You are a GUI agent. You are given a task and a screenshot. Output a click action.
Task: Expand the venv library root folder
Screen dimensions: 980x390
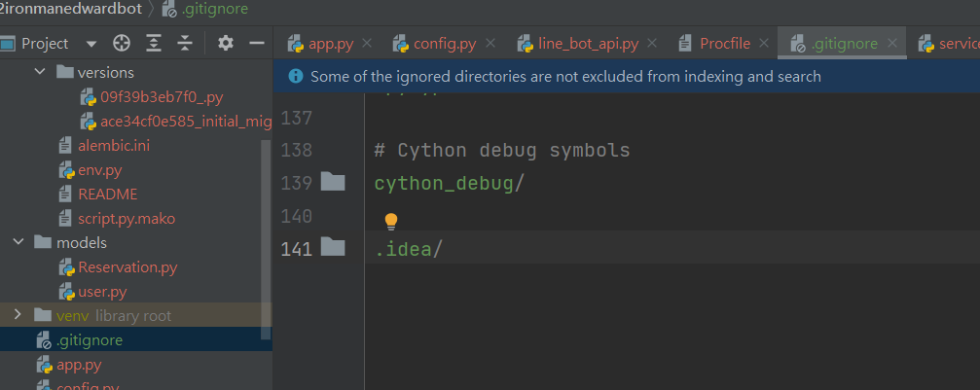(18, 315)
